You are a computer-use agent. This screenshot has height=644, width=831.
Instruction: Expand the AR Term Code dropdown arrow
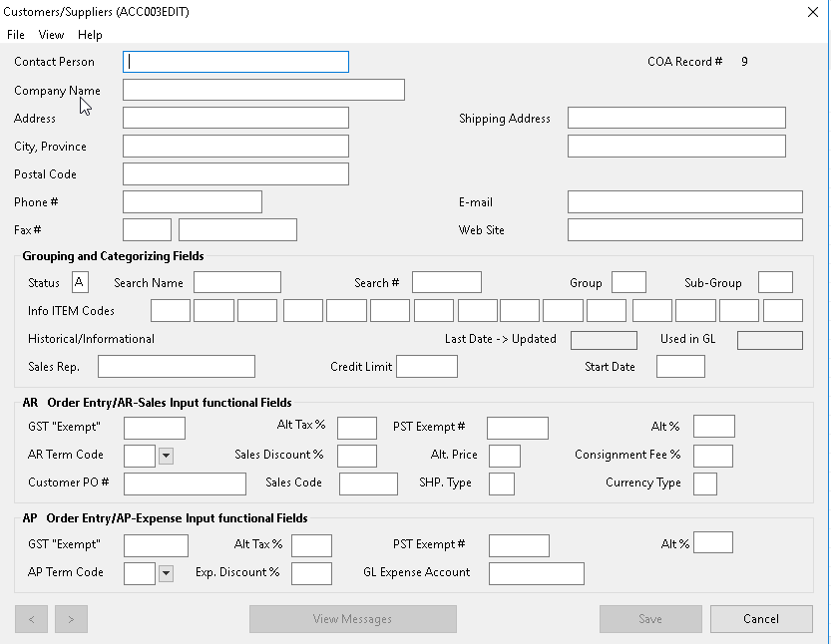(x=166, y=456)
